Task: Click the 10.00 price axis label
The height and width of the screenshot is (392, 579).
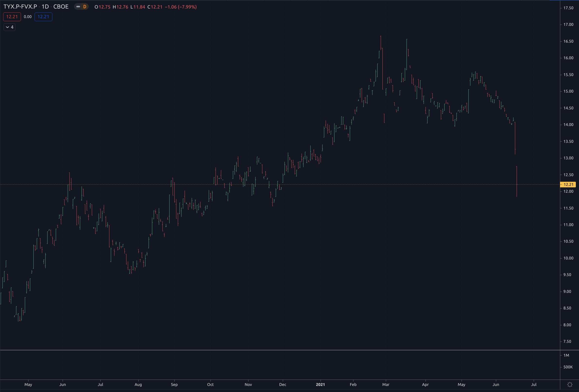Action: pos(568,258)
